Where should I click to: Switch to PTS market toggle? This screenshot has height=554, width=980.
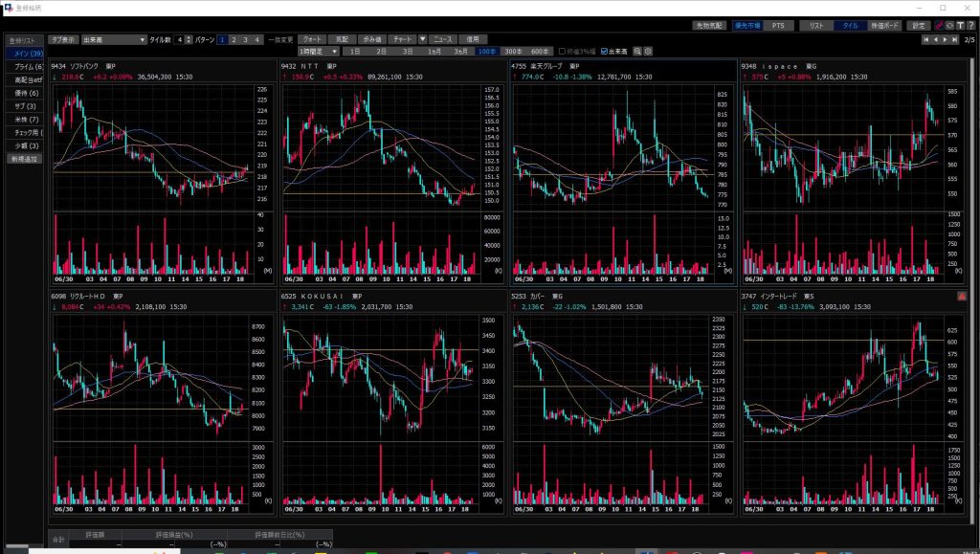(x=783, y=26)
